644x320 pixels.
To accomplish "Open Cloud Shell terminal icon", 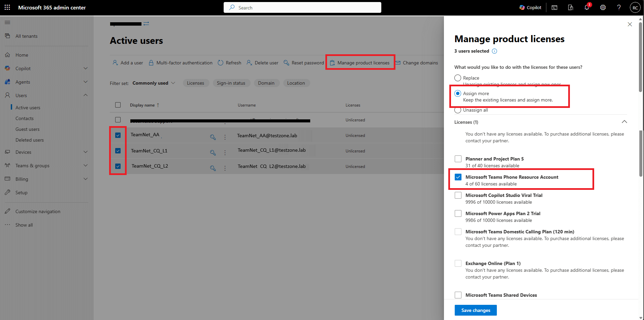I will coord(554,7).
